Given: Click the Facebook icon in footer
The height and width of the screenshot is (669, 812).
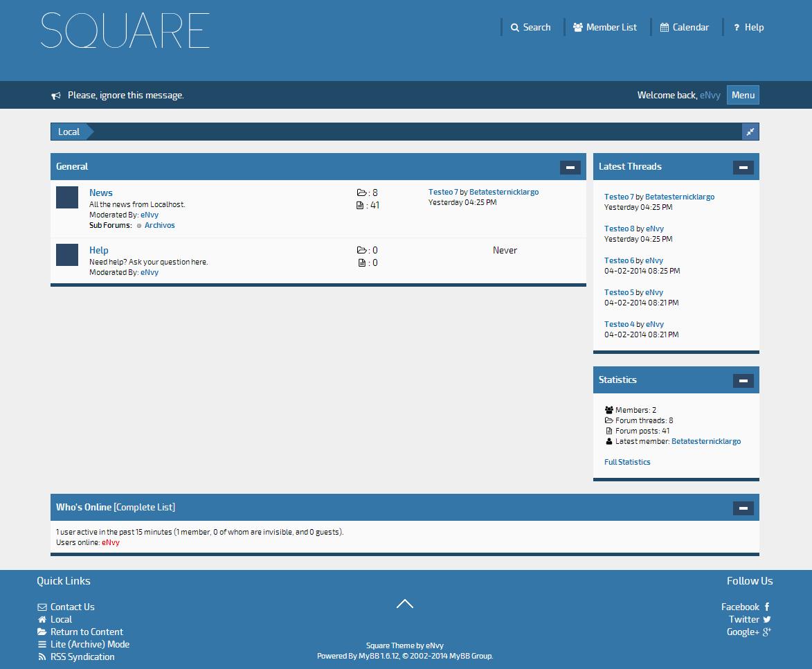Looking at the screenshot, I should [767, 607].
